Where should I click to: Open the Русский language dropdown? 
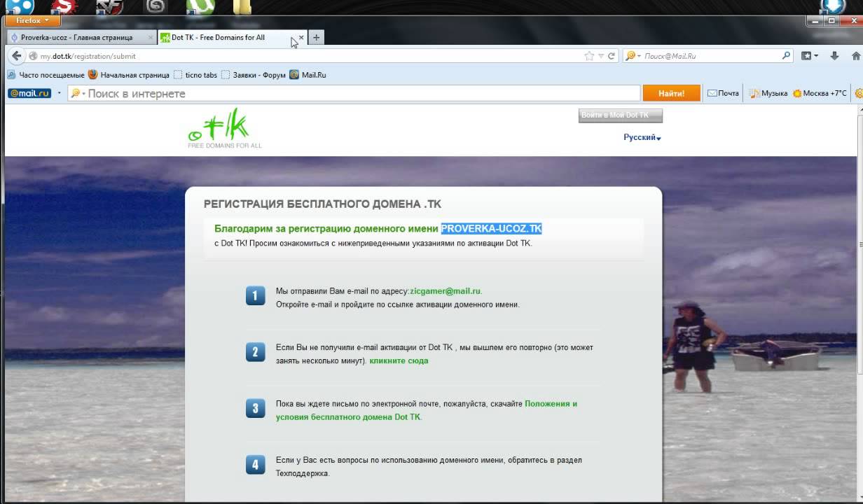click(x=642, y=138)
